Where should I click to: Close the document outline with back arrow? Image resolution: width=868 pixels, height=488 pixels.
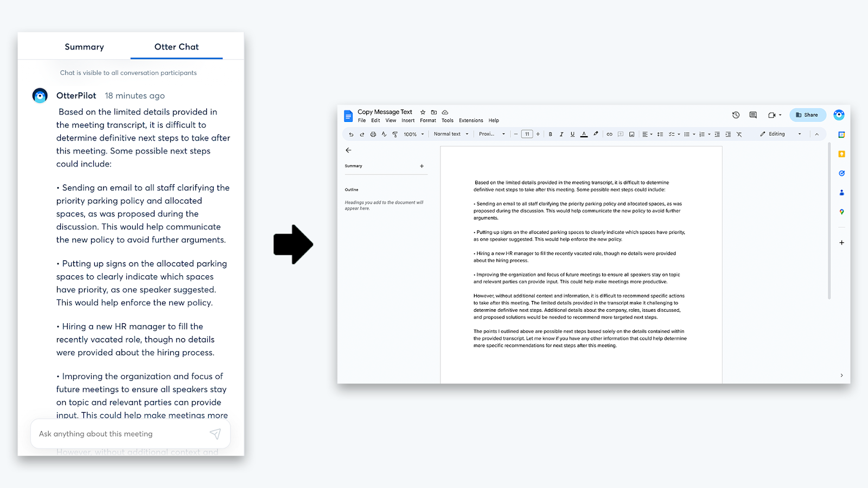tap(348, 150)
